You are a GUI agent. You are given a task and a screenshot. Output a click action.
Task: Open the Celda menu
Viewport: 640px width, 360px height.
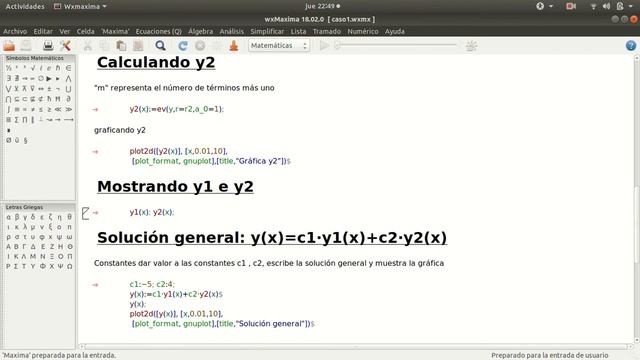[85, 31]
